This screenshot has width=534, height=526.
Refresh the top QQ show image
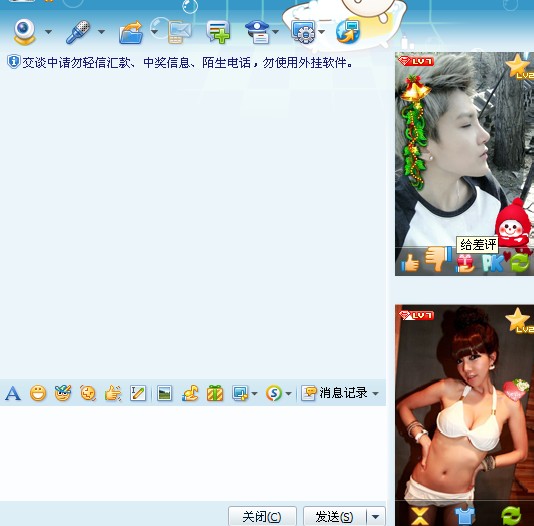tap(520, 263)
